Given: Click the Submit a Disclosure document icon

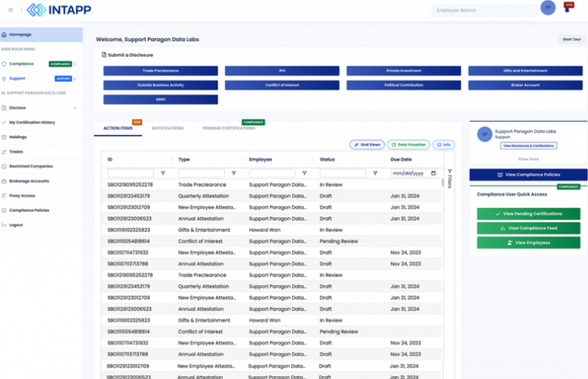Looking at the screenshot, I should click(x=104, y=55).
